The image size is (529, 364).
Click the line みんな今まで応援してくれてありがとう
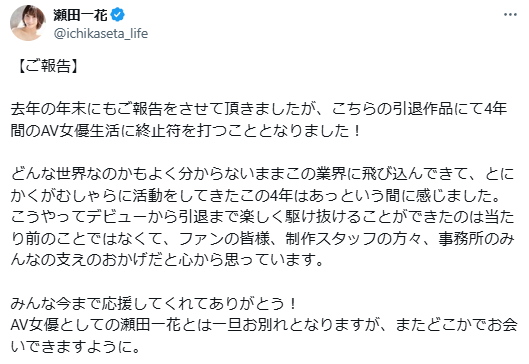pos(154,304)
